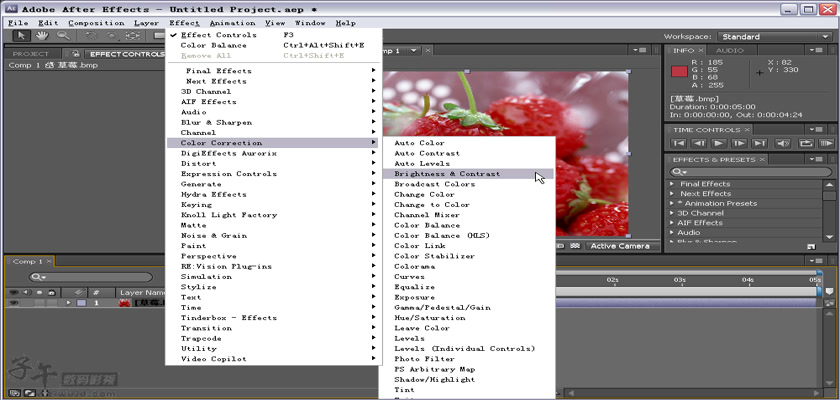Open the Animation menu
The image size is (840, 400).
point(232,23)
